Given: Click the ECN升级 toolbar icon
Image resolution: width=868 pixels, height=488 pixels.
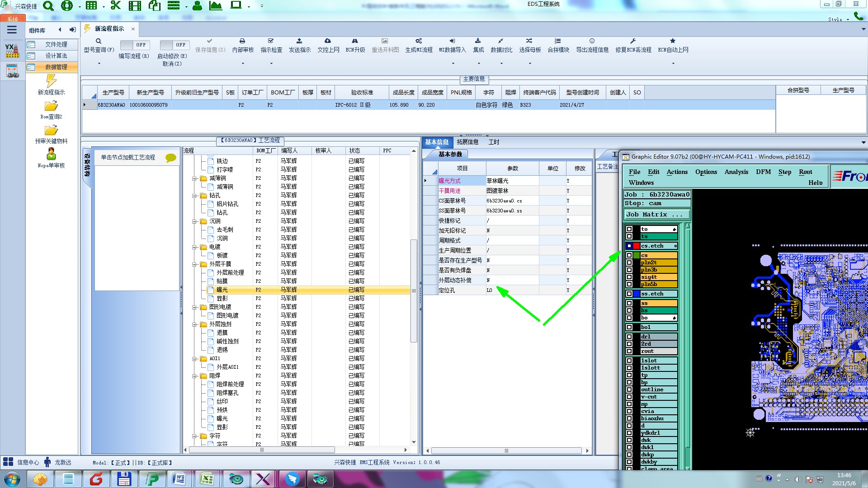Looking at the screenshot, I should (355, 41).
